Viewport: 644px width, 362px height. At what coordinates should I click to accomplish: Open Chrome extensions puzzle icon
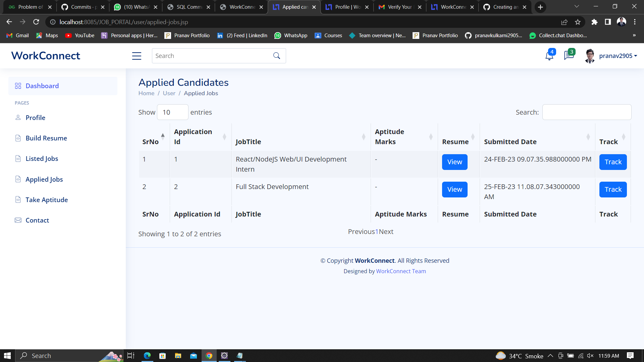pyautogui.click(x=594, y=22)
